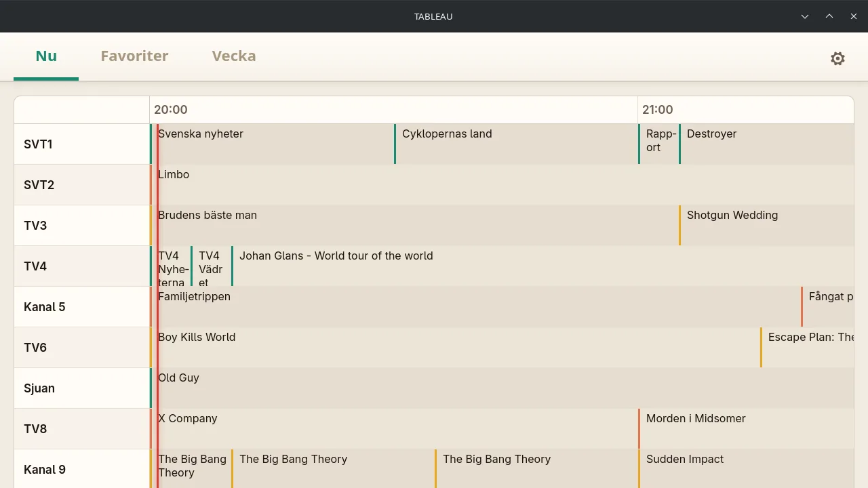
Task: Select the Kanal 9 channel row header
Action: (82, 468)
